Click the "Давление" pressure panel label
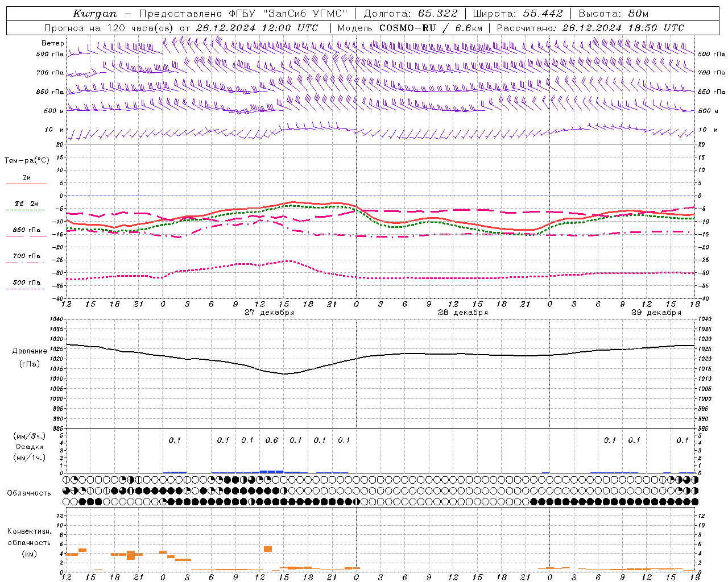The height and width of the screenshot is (582, 728). (x=30, y=351)
